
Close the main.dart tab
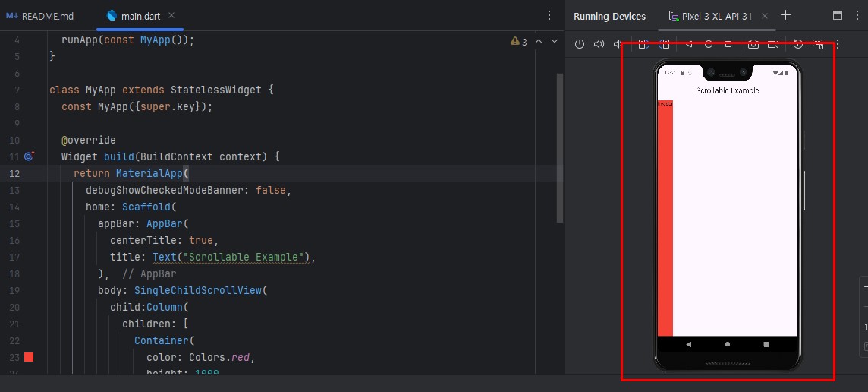[x=171, y=15]
